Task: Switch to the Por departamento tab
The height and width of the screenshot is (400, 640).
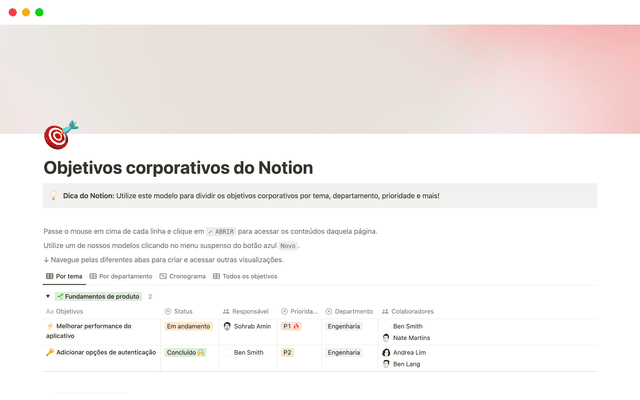Action: [120, 276]
